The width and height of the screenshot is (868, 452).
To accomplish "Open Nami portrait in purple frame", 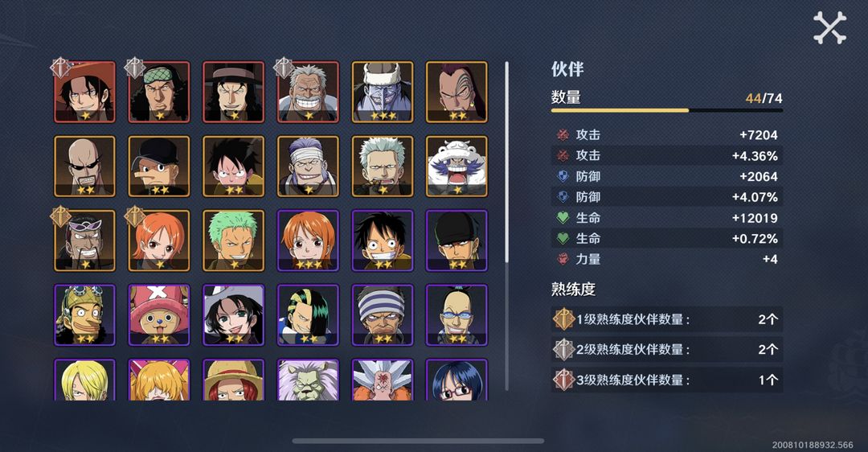I will point(308,240).
